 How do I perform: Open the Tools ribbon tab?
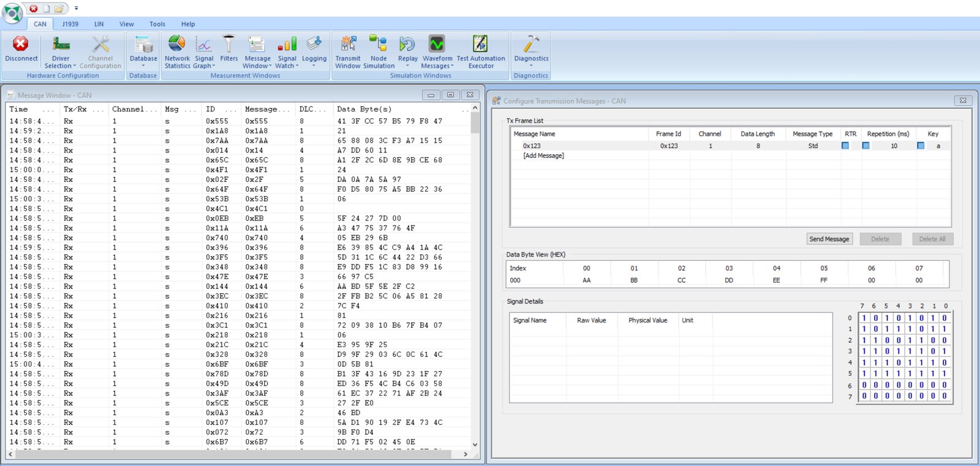pyautogui.click(x=157, y=24)
